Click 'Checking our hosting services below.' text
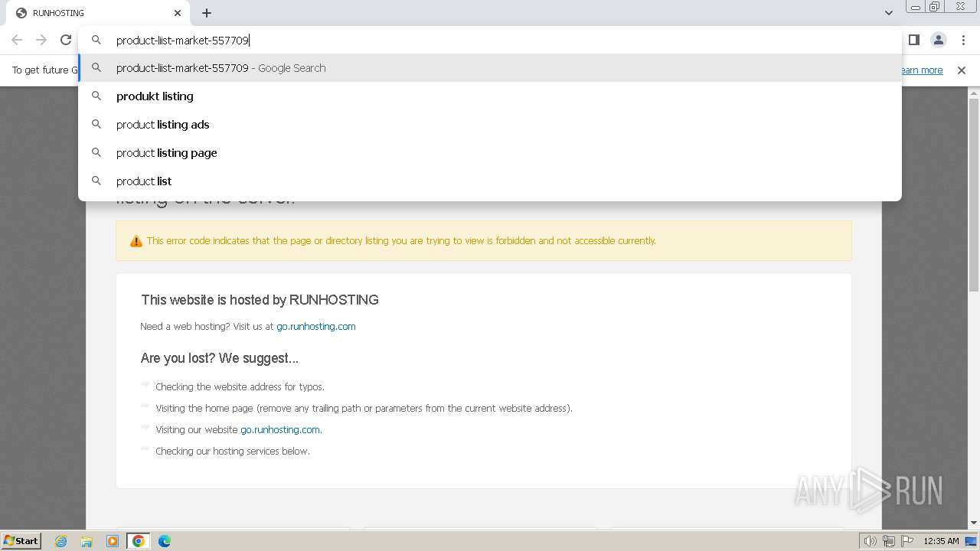 tap(233, 451)
